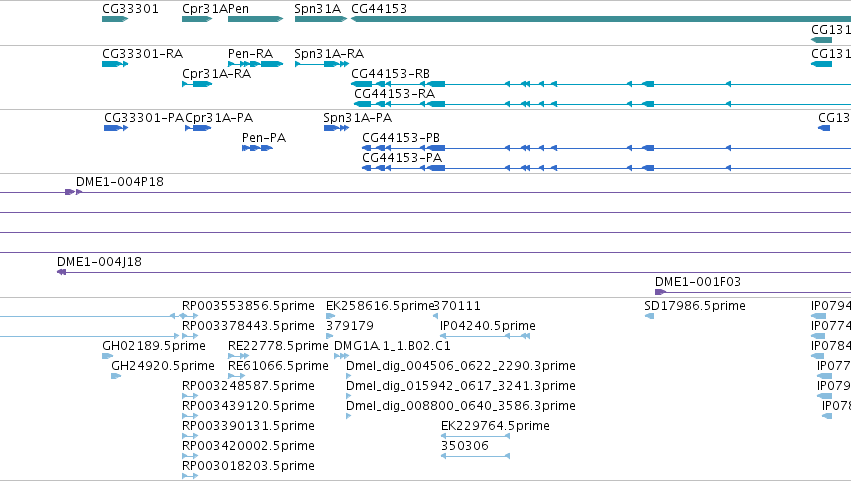Click the CG44153-RB transcript label
This screenshot has height=481, width=851.
(390, 74)
